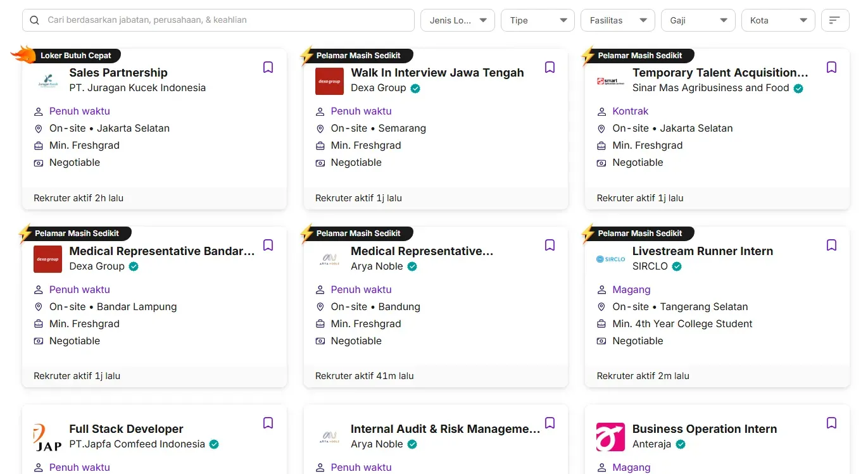868x474 pixels.
Task: Open the Jenis Lo... dropdown filter
Action: 457,20
